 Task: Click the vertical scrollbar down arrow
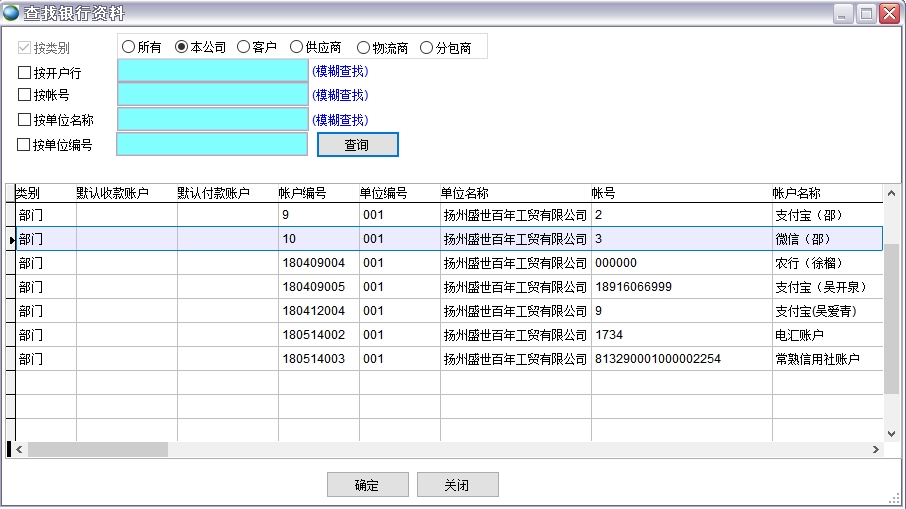coord(891,433)
